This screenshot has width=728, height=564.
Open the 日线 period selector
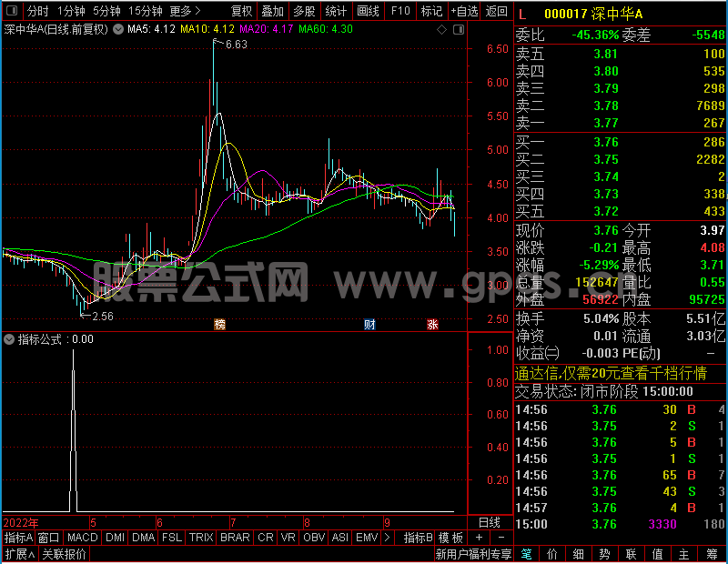pyautogui.click(x=490, y=522)
